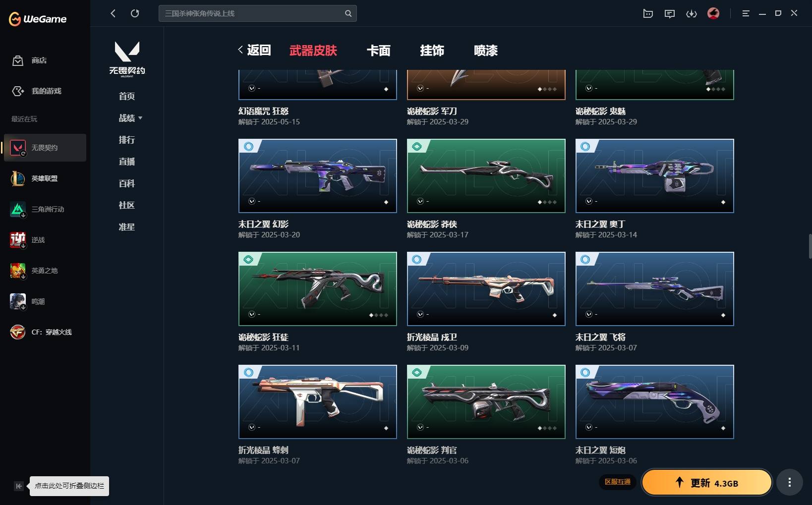Expand the 战绩 dropdown menu
Viewport: 812px width, 505px height.
coord(130,118)
